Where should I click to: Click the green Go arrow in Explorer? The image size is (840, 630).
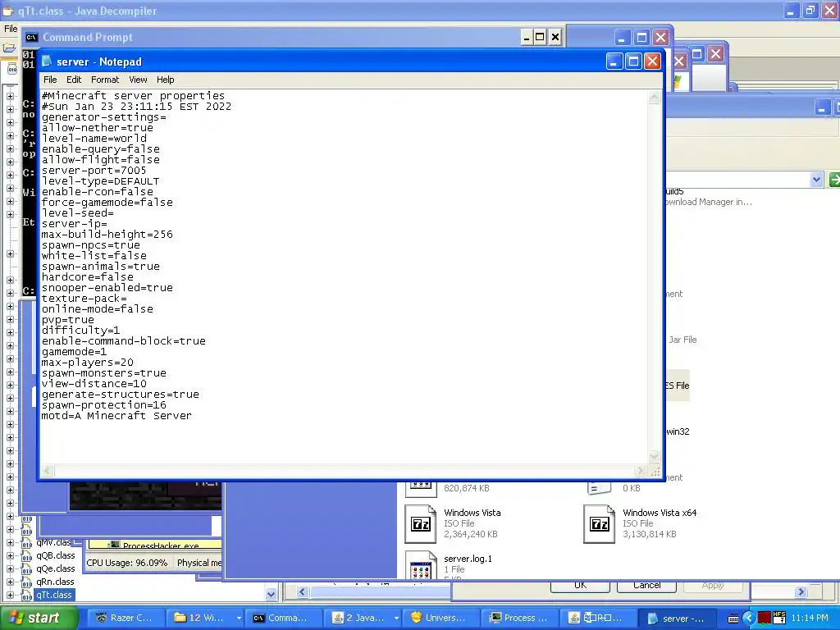(834, 180)
